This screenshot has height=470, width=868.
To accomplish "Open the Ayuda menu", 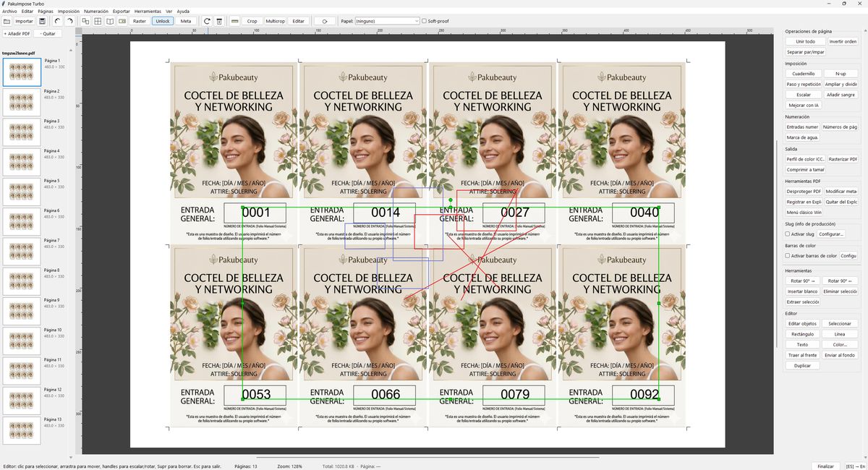I will click(183, 12).
